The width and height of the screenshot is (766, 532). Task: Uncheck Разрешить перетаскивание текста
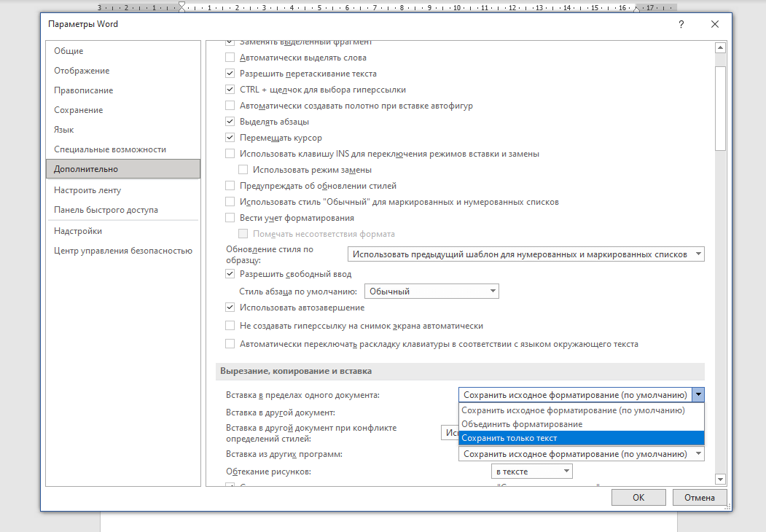[x=230, y=74]
